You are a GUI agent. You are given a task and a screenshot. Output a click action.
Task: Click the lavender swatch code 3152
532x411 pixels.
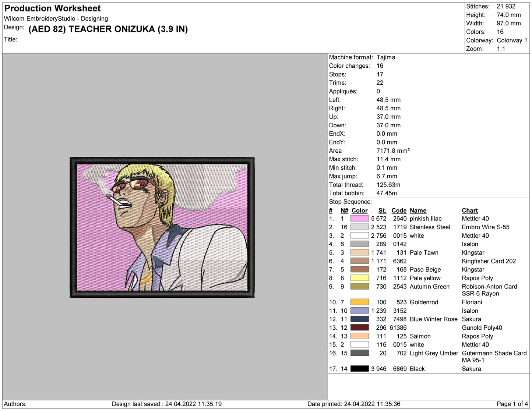359,311
